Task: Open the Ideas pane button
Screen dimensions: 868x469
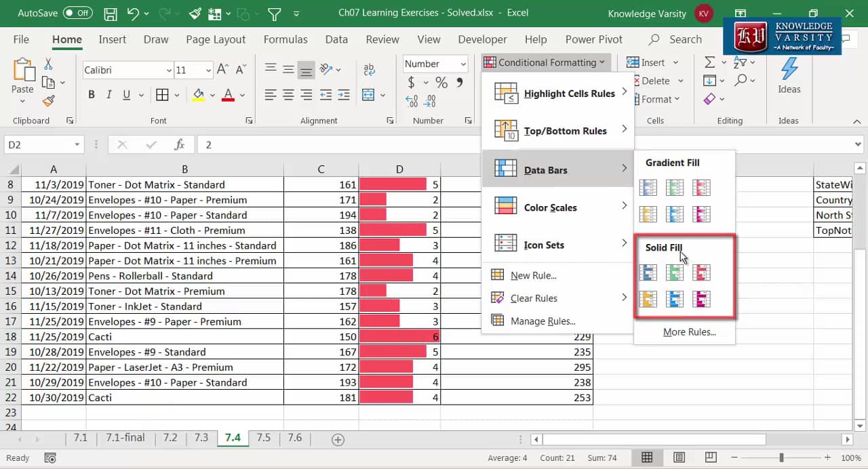Action: 789,76
